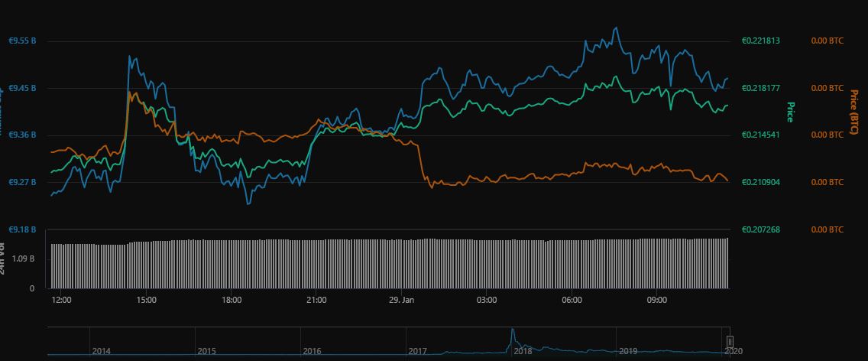Click the 15:00 time axis label
Screen dimensions: 868x361
146,300
